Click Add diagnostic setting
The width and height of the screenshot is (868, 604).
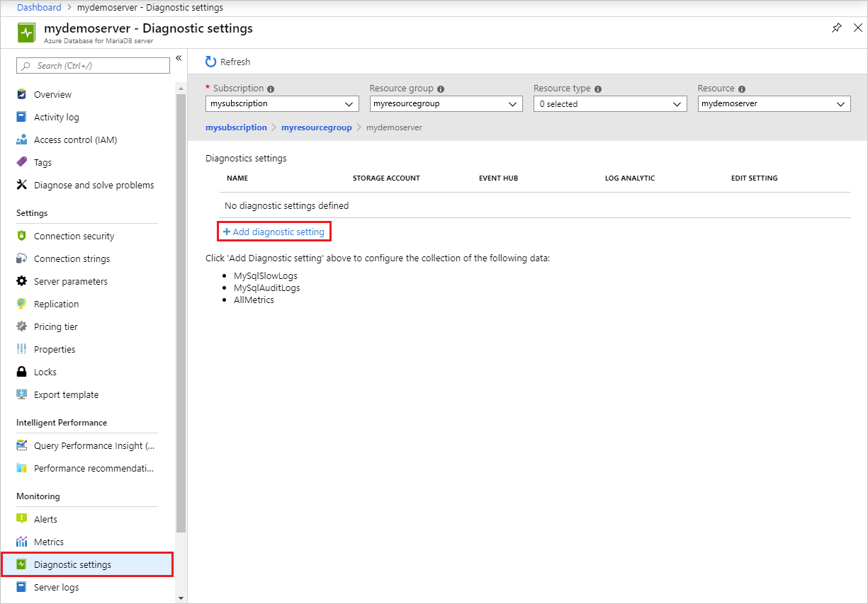click(274, 231)
